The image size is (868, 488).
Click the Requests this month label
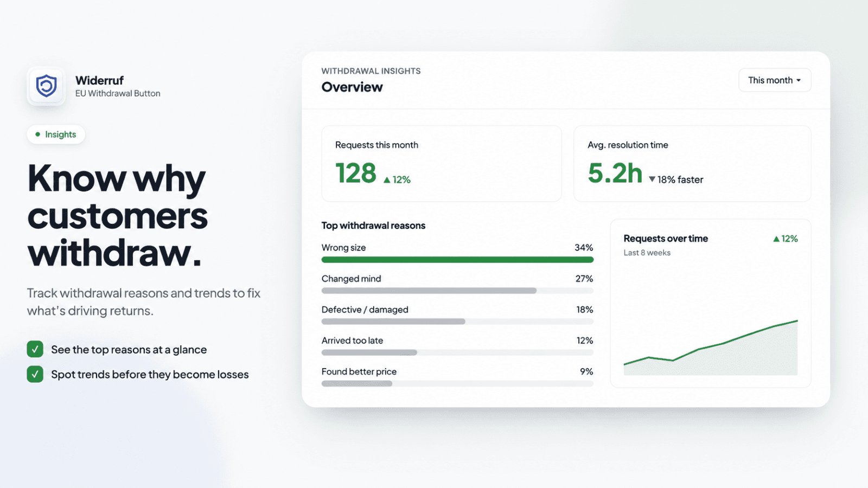376,145
